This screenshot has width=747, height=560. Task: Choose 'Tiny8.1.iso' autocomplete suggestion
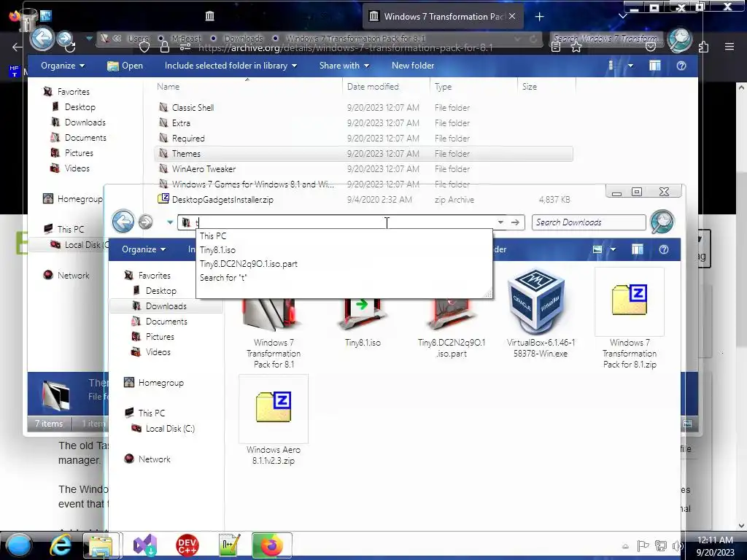coord(344,249)
